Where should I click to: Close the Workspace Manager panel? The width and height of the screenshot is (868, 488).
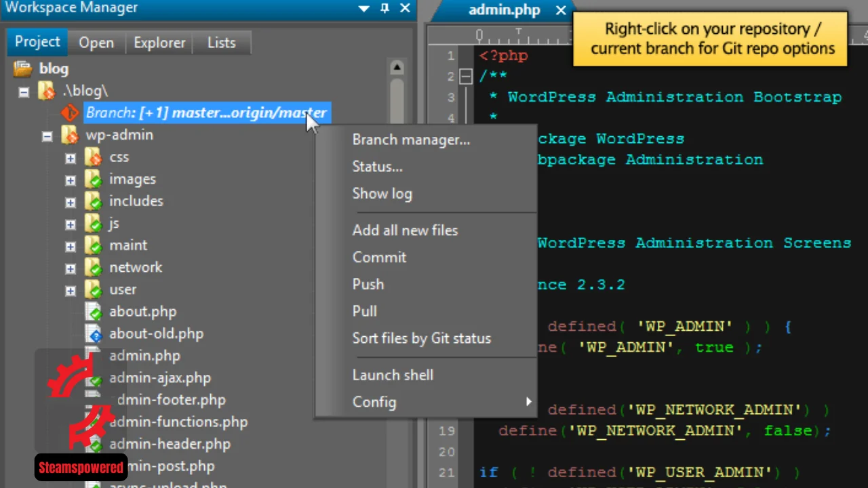[x=406, y=9]
